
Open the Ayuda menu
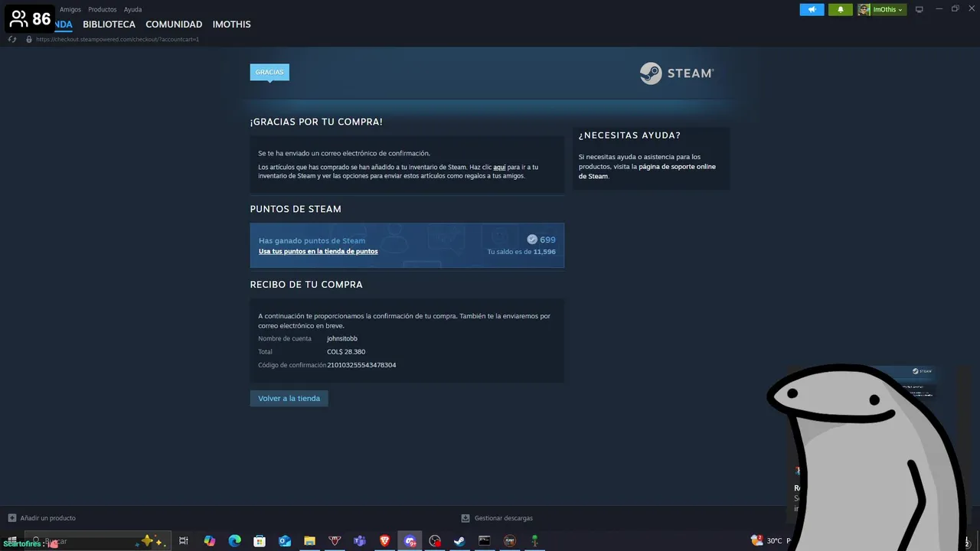point(132,9)
